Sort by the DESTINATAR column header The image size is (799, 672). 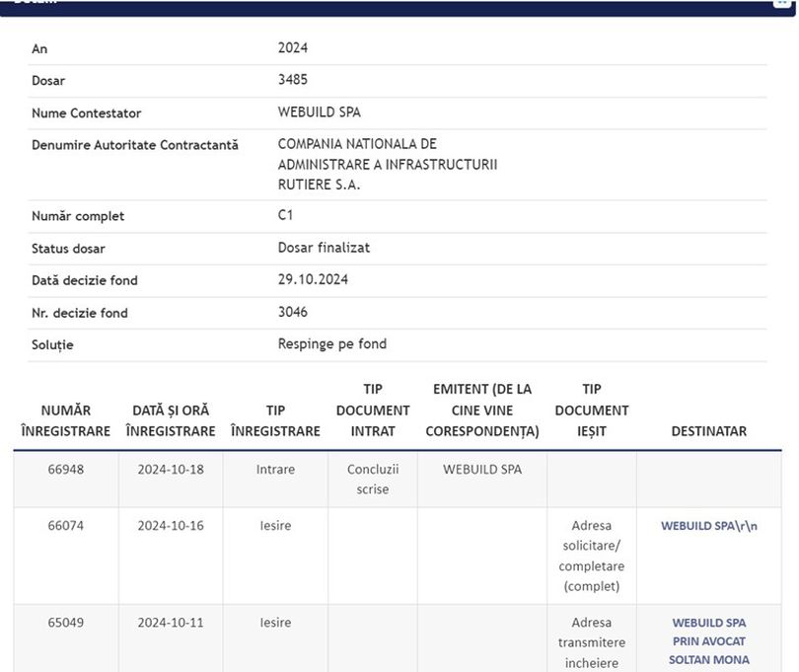coord(708,431)
